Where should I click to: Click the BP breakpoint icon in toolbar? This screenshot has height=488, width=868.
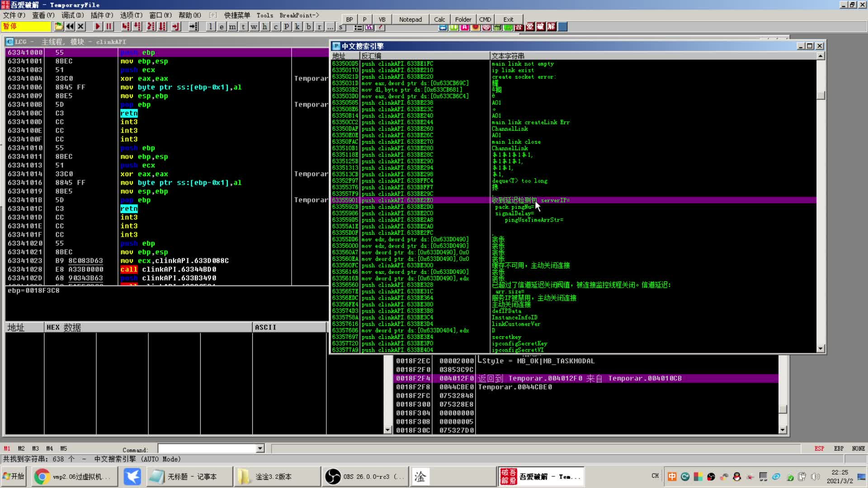349,19
